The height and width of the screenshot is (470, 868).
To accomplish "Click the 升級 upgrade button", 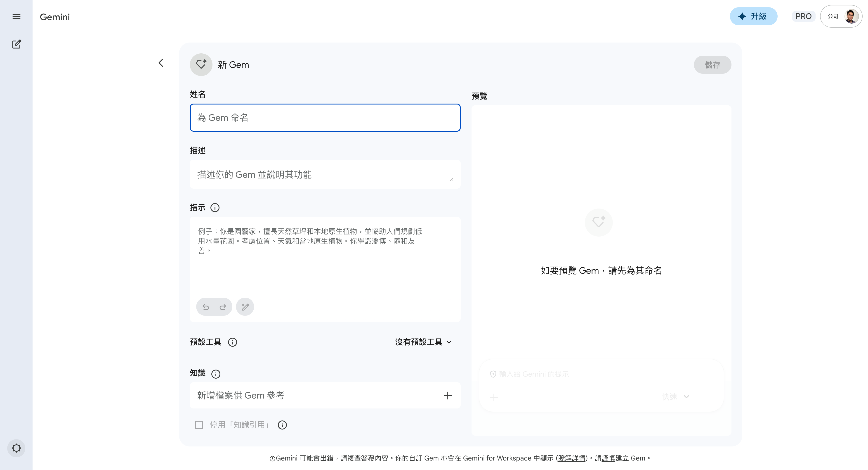I will (753, 17).
